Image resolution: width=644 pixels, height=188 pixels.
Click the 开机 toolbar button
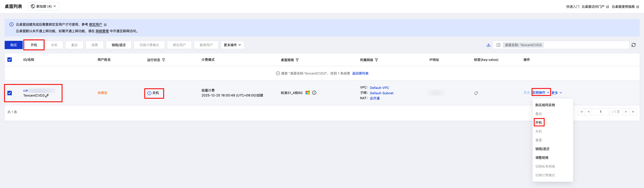(34, 45)
